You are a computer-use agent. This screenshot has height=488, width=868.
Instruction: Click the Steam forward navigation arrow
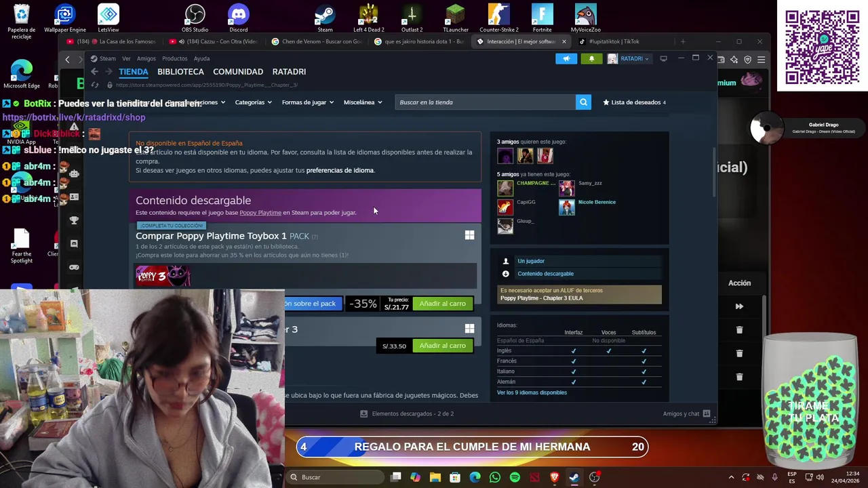pos(108,72)
